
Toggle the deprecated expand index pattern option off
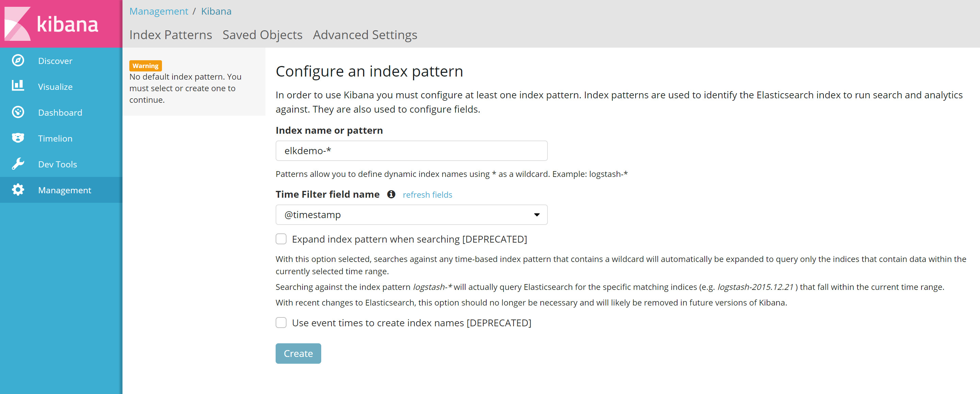[281, 239]
